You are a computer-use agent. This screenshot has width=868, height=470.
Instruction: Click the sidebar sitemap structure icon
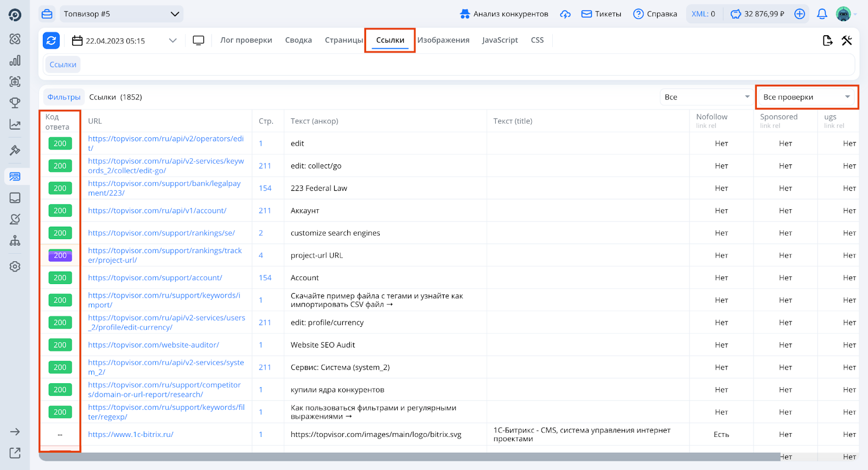coord(15,241)
